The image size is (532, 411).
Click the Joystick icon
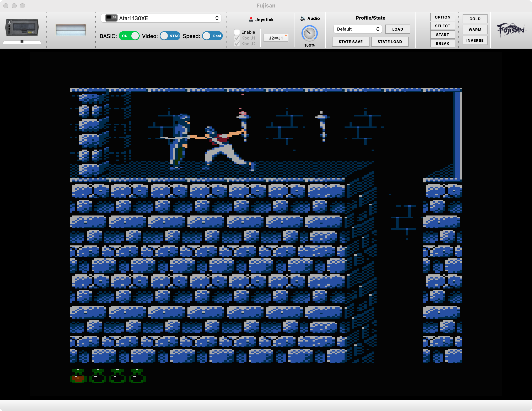(x=251, y=20)
